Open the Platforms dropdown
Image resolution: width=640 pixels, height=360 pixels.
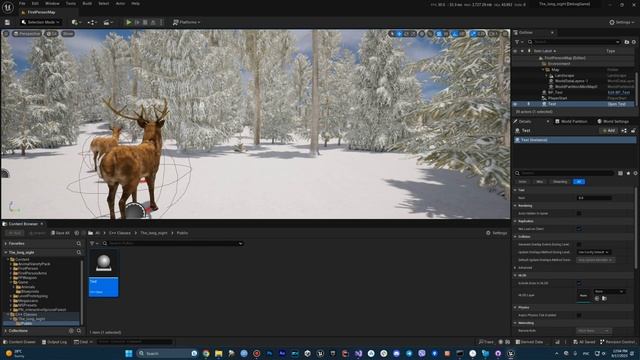point(187,22)
